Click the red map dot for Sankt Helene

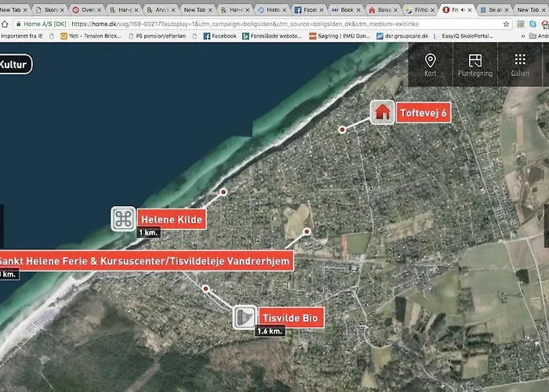click(307, 231)
